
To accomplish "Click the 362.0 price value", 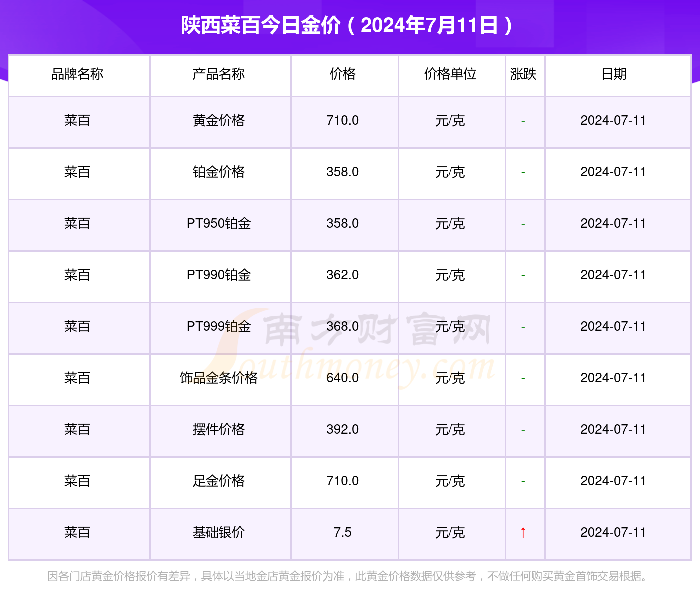I will (x=343, y=275).
